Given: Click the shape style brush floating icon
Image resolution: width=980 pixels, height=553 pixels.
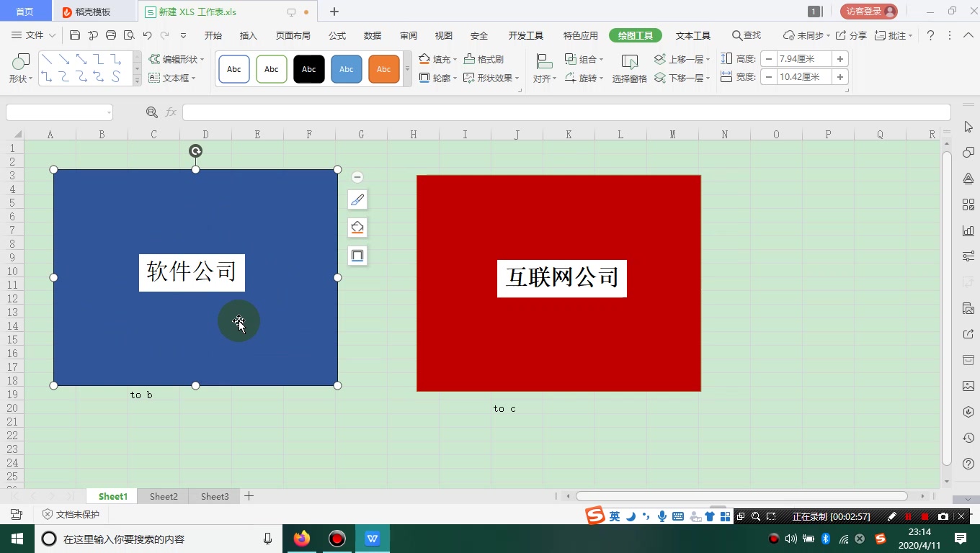Looking at the screenshot, I should tap(357, 199).
